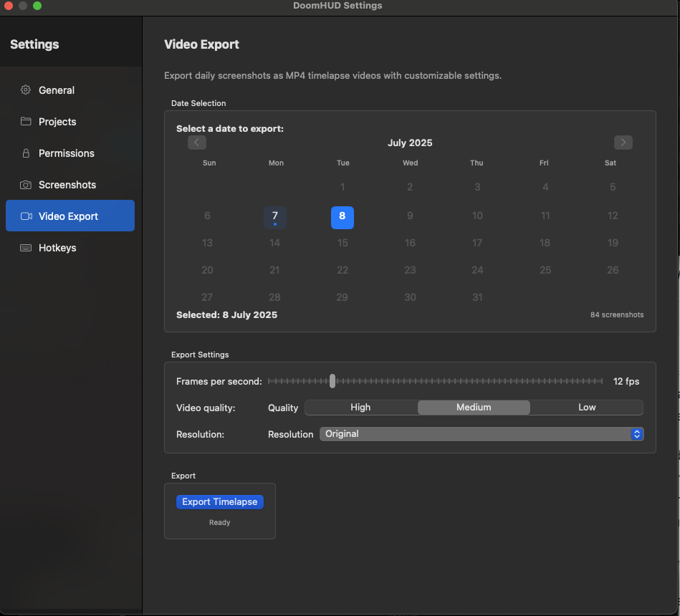The width and height of the screenshot is (680, 616).
Task: Click the Export Timelapse button
Action: 220,502
